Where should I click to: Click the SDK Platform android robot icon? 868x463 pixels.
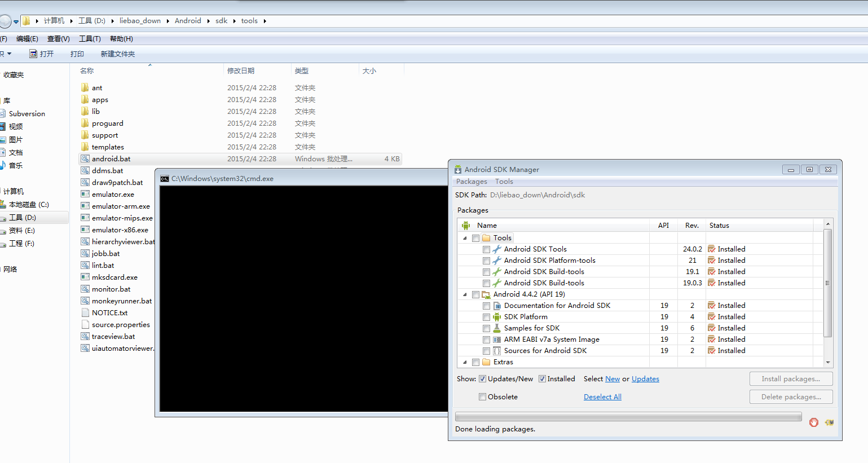pyautogui.click(x=497, y=317)
